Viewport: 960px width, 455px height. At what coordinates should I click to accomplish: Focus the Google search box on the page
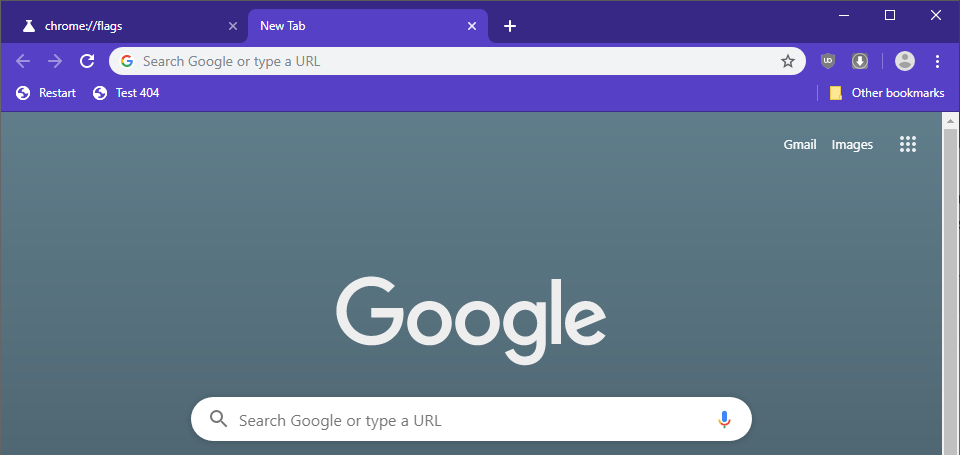tap(471, 419)
